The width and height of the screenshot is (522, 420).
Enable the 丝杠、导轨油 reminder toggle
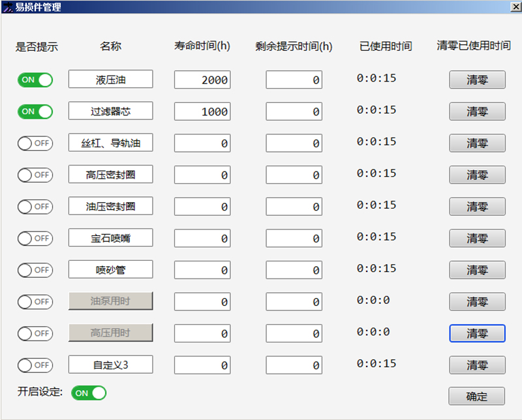tap(35, 143)
